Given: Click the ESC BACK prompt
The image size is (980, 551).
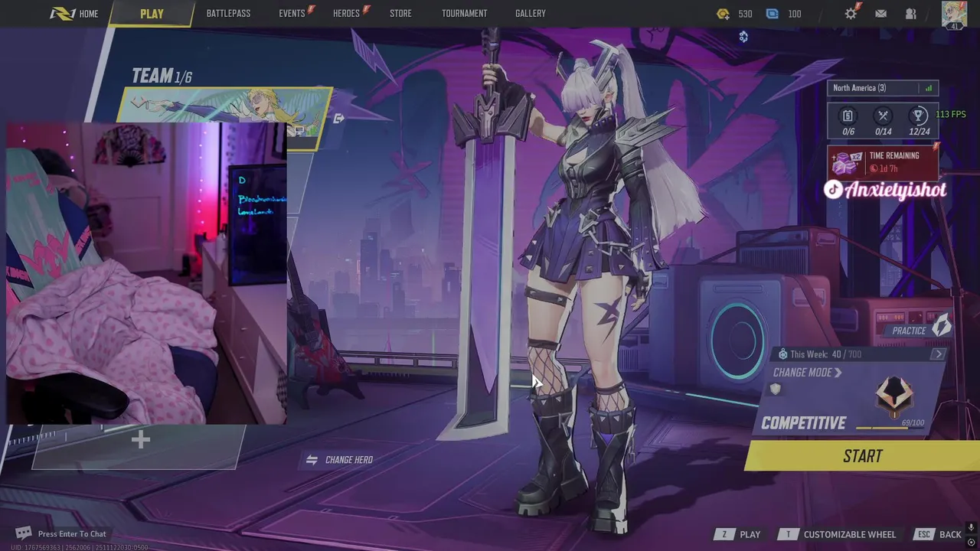Looking at the screenshot, I should pyautogui.click(x=939, y=534).
